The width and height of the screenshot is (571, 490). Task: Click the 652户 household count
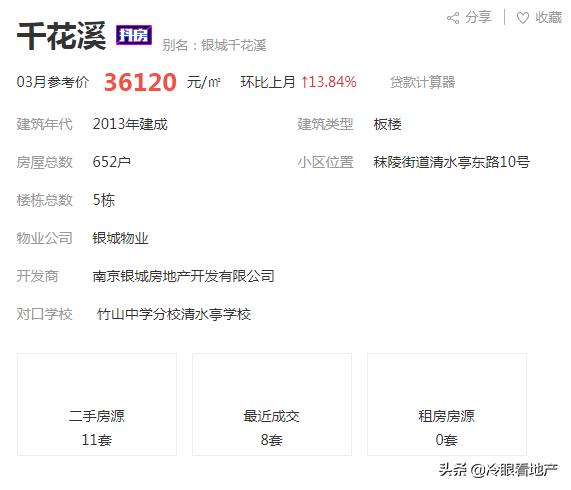pos(112,162)
